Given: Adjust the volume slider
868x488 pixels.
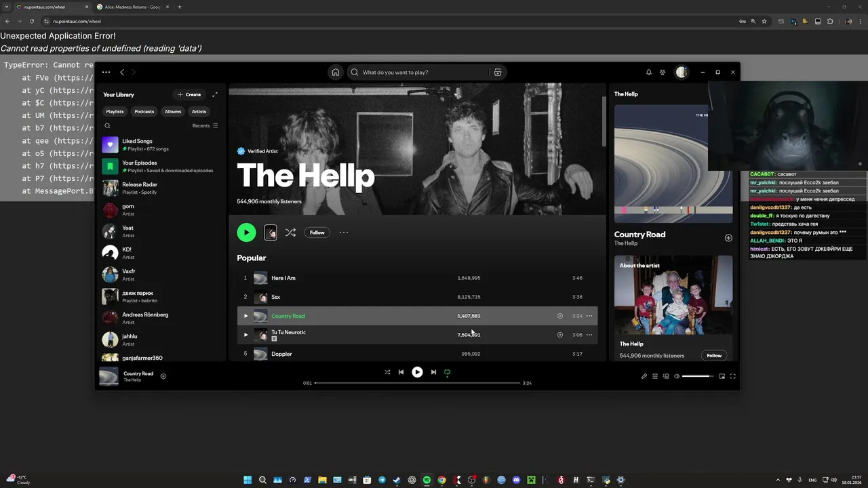Looking at the screenshot, I should [698, 376].
